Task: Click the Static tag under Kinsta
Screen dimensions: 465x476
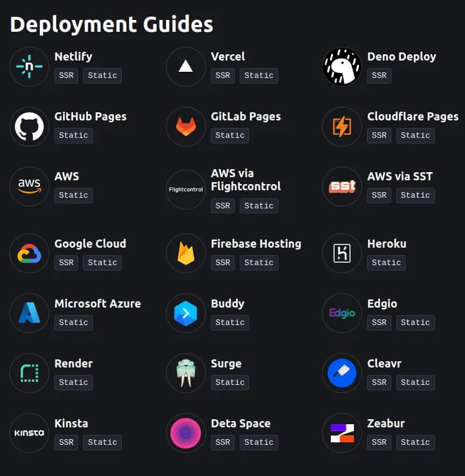Action: point(102,442)
